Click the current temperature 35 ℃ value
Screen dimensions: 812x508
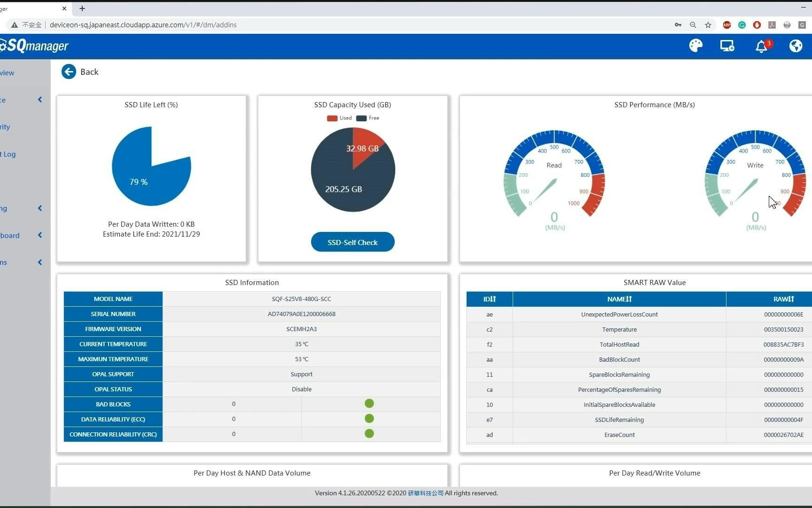coord(301,344)
